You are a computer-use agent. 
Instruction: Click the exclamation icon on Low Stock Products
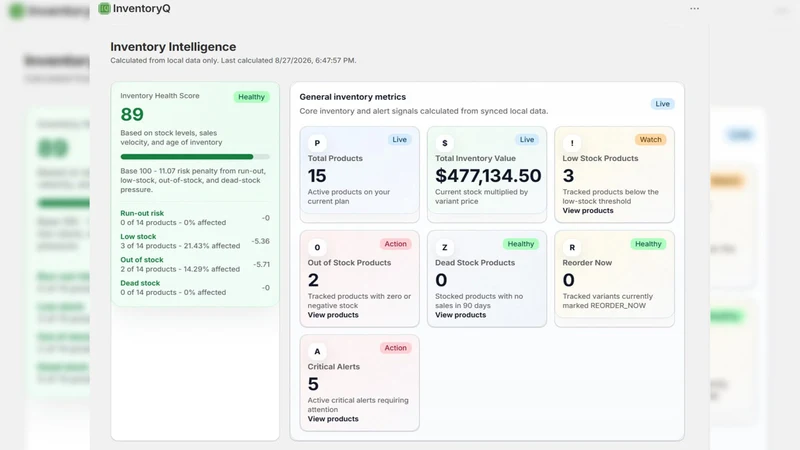572,143
